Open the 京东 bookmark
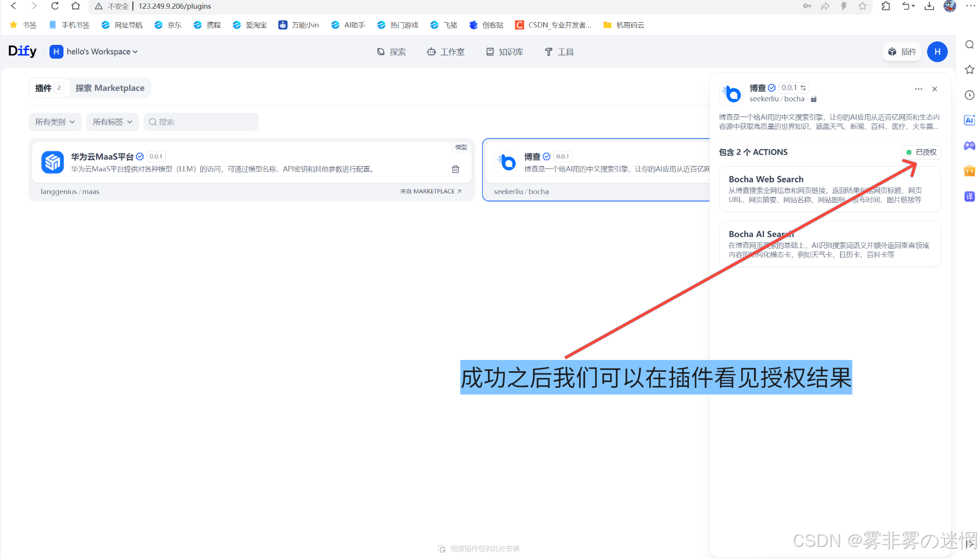This screenshot has width=980, height=558. click(x=168, y=25)
